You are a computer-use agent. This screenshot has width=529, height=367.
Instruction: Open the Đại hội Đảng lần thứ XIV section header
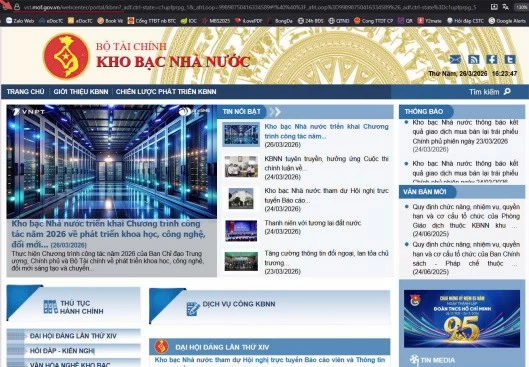(x=270, y=347)
